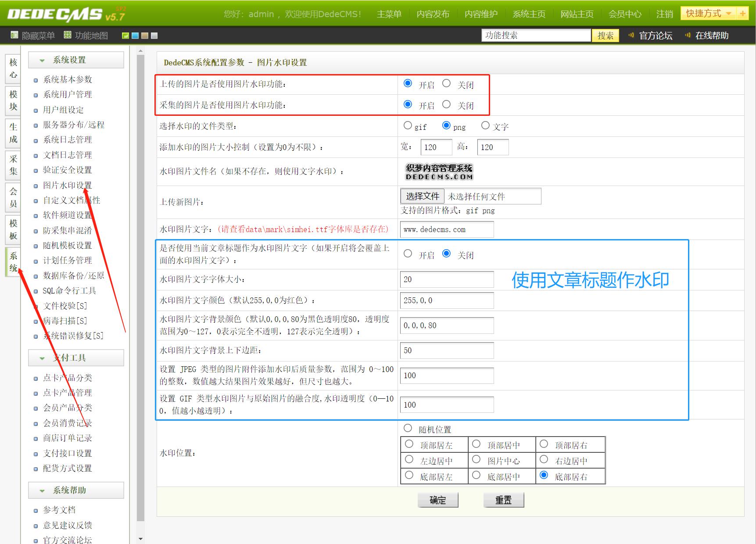
Task: Switch to the 会员 sidebar tab
Action: coord(13,197)
